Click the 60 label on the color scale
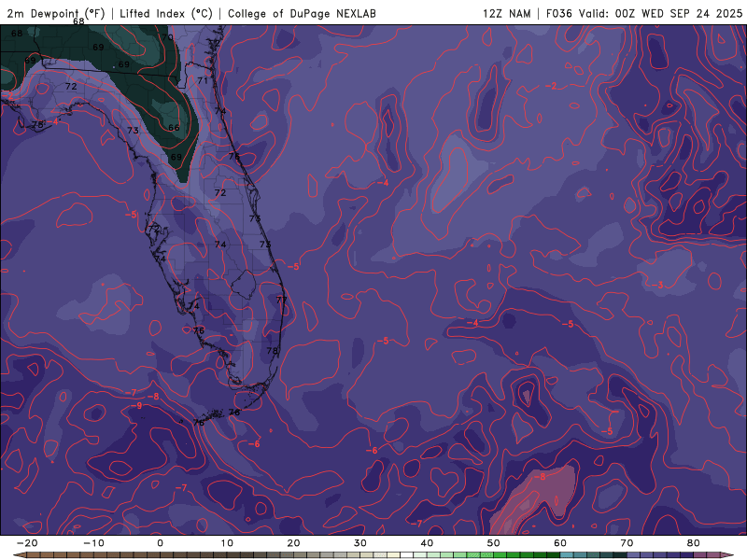The height and width of the screenshot is (560, 747). click(560, 543)
